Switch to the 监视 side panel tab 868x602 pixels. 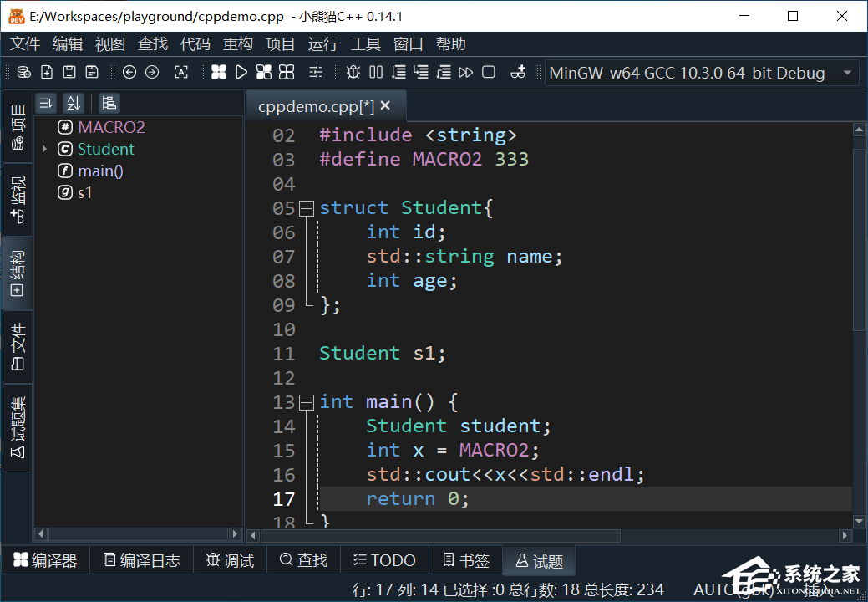tap(18, 199)
